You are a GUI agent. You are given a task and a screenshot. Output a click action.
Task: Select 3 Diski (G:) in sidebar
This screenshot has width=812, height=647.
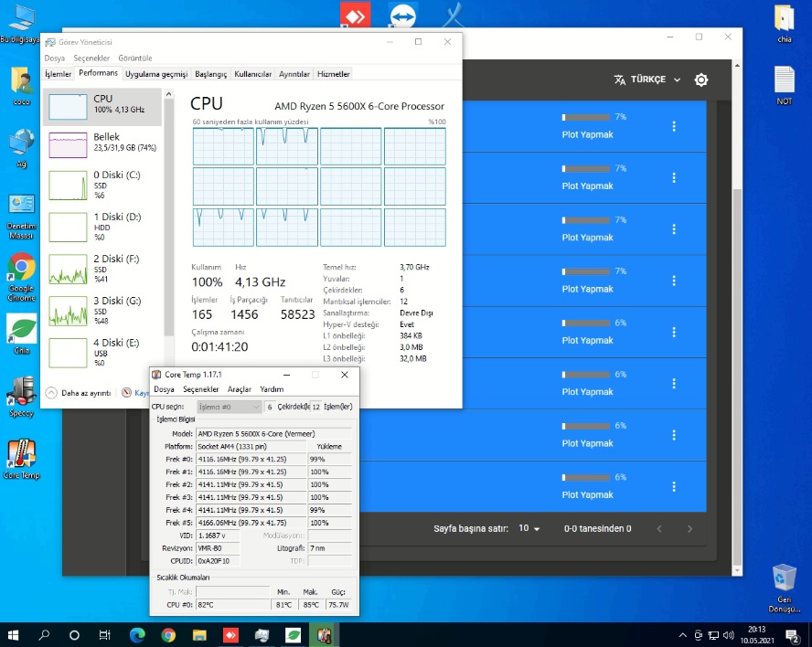click(x=102, y=311)
